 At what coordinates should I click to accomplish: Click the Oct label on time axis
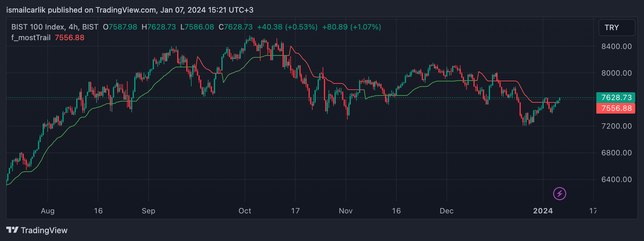245,211
